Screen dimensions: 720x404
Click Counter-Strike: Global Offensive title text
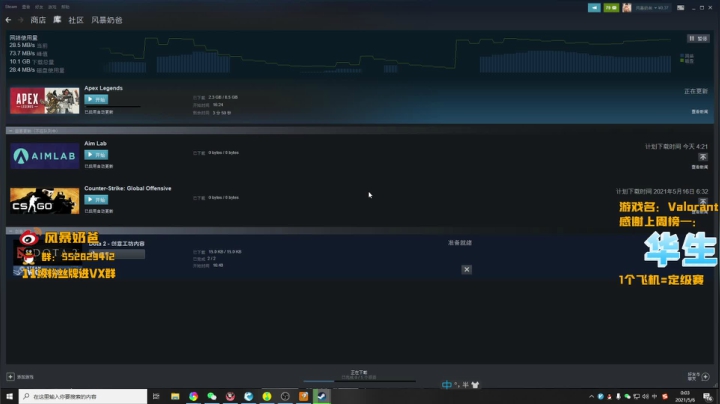coord(128,188)
